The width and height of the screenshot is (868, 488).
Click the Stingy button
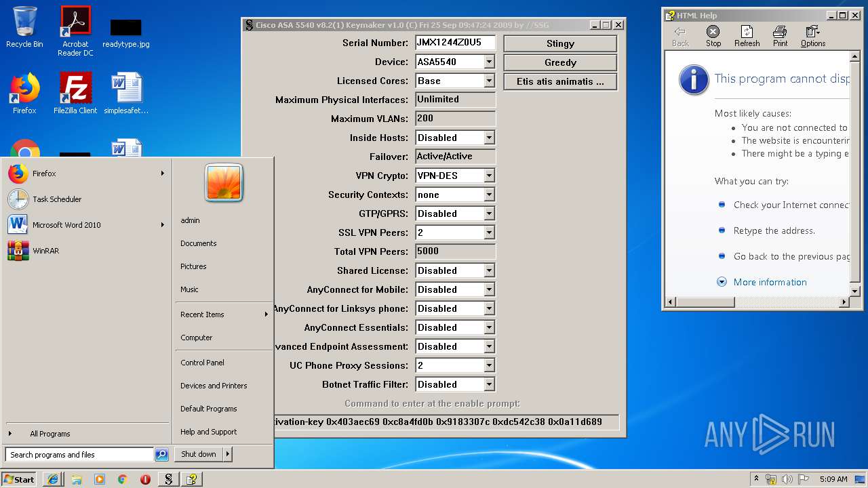[x=560, y=43]
